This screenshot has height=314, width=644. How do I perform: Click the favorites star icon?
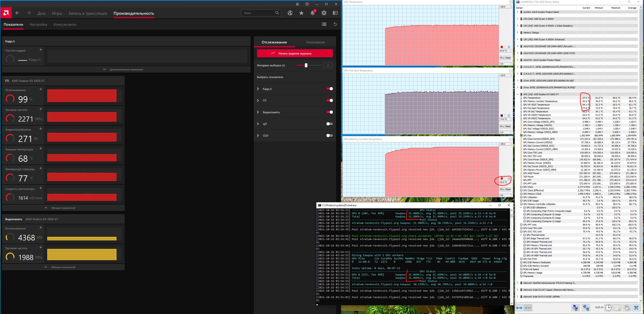tap(301, 13)
